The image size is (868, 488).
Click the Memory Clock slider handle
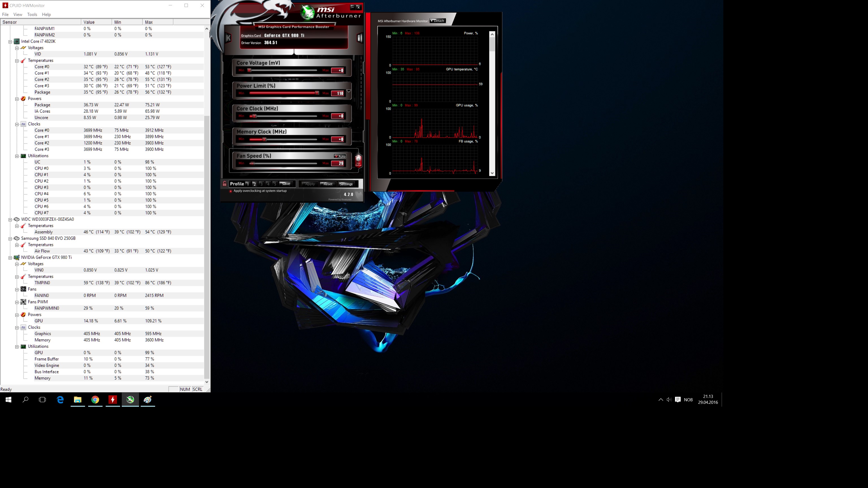[264, 139]
